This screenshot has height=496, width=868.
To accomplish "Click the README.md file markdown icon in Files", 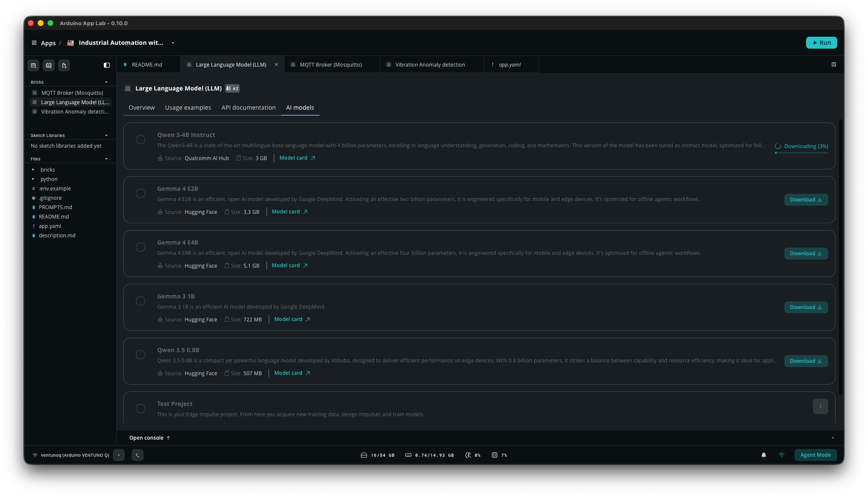I will click(34, 217).
